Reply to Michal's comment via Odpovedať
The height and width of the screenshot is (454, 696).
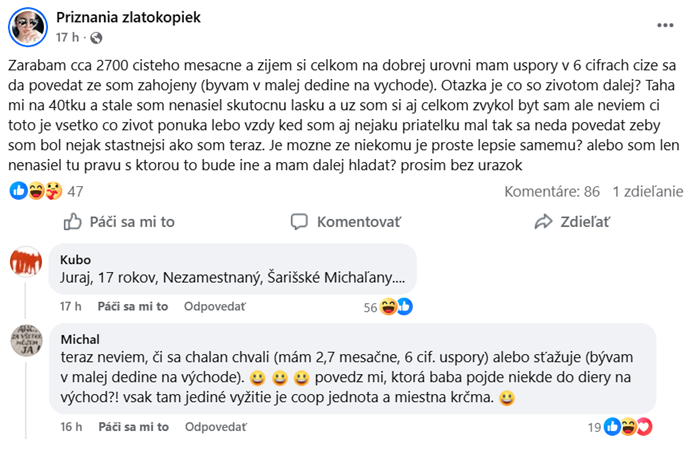pos(213,427)
